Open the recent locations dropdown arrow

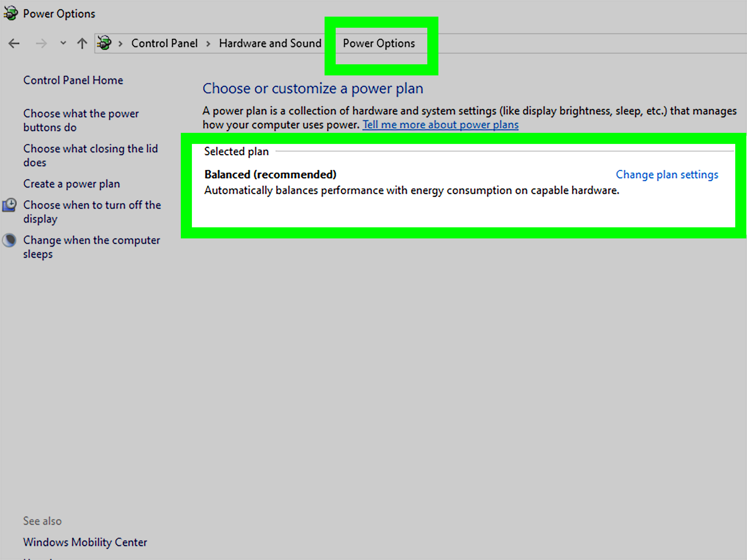point(63,43)
